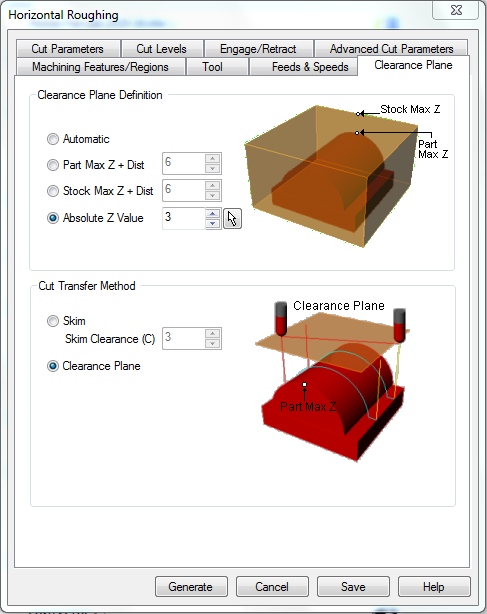Viewport: 487px width, 614px height.
Task: Decrease the Skim Clearance (C) value
Action: pos(213,343)
